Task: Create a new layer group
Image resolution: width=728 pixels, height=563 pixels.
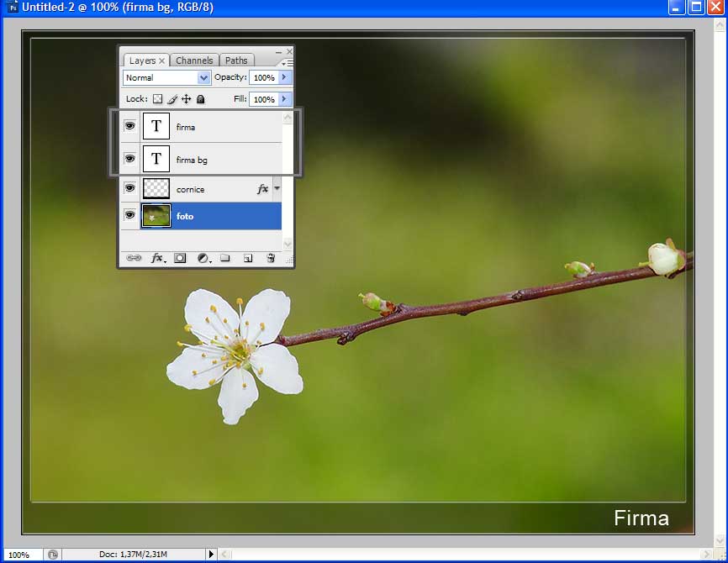Action: pyautogui.click(x=225, y=258)
